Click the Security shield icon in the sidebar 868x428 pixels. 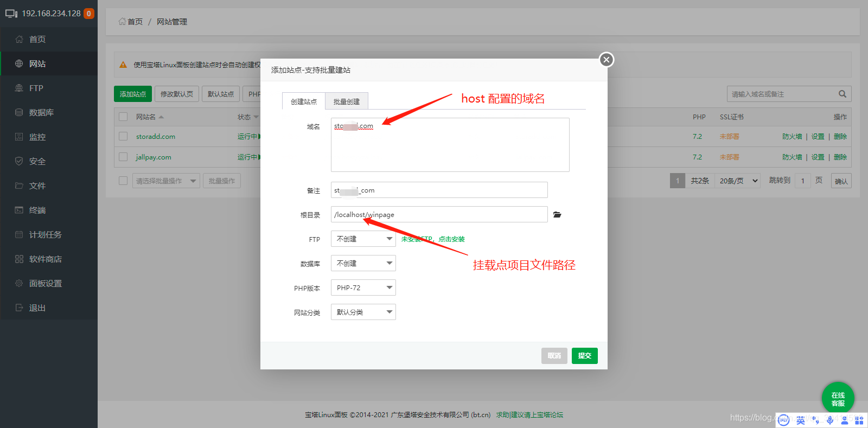click(19, 161)
